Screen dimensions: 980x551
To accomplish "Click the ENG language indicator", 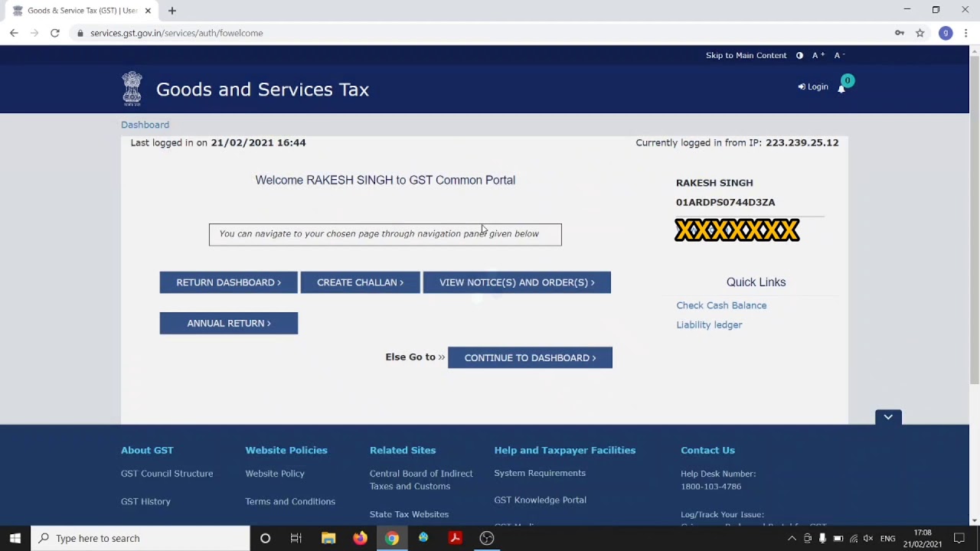I will pos(887,539).
